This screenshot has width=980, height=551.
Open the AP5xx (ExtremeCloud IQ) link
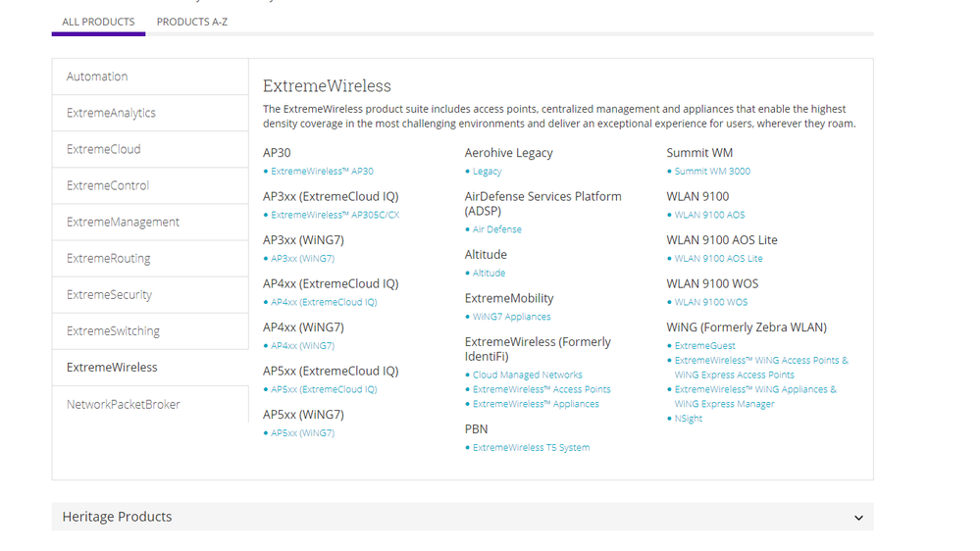point(324,389)
